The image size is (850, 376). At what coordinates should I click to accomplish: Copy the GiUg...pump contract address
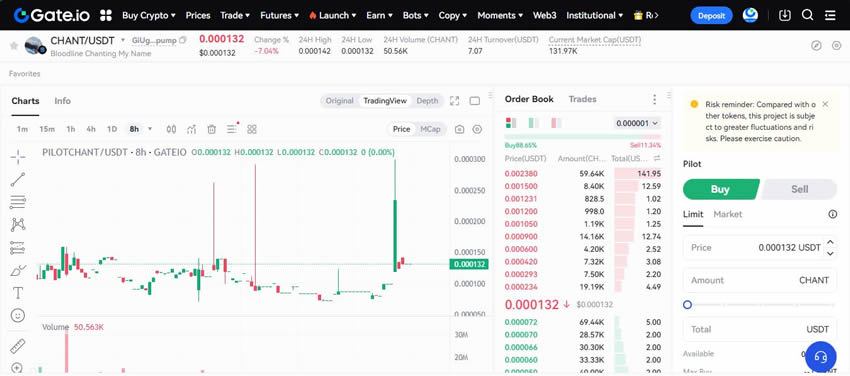click(183, 40)
